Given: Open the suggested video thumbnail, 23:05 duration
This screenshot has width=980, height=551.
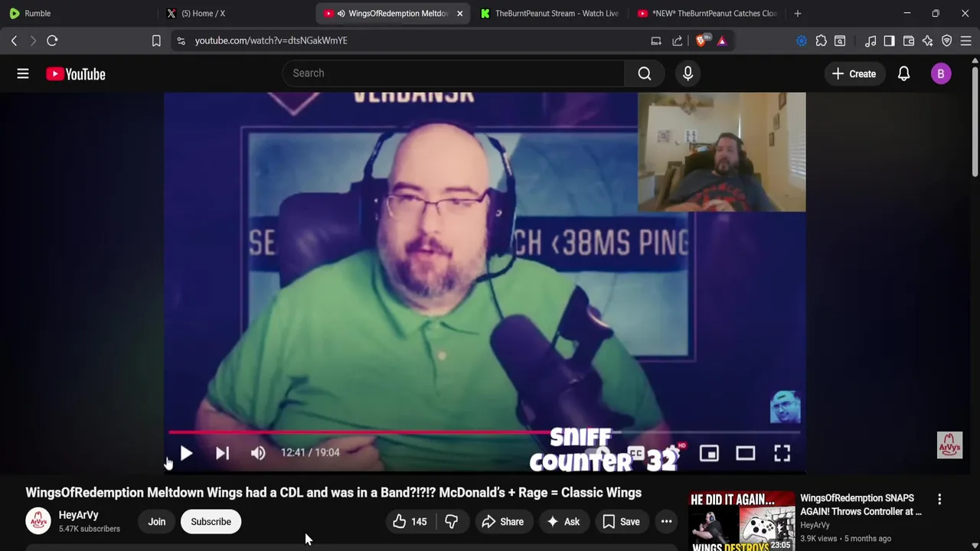Looking at the screenshot, I should 742,521.
